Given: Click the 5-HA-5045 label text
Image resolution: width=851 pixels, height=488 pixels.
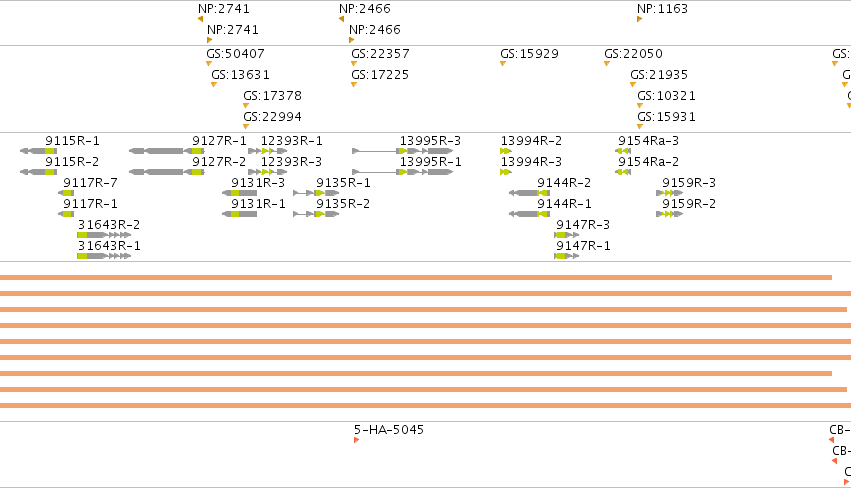Looking at the screenshot, I should pos(389,429).
